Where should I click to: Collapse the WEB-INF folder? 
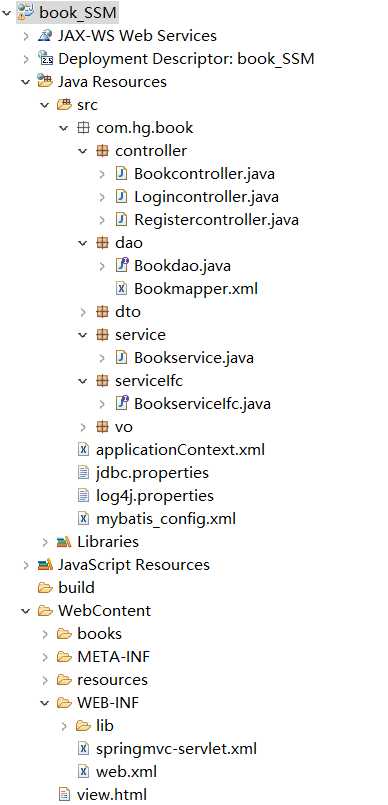click(x=45, y=703)
